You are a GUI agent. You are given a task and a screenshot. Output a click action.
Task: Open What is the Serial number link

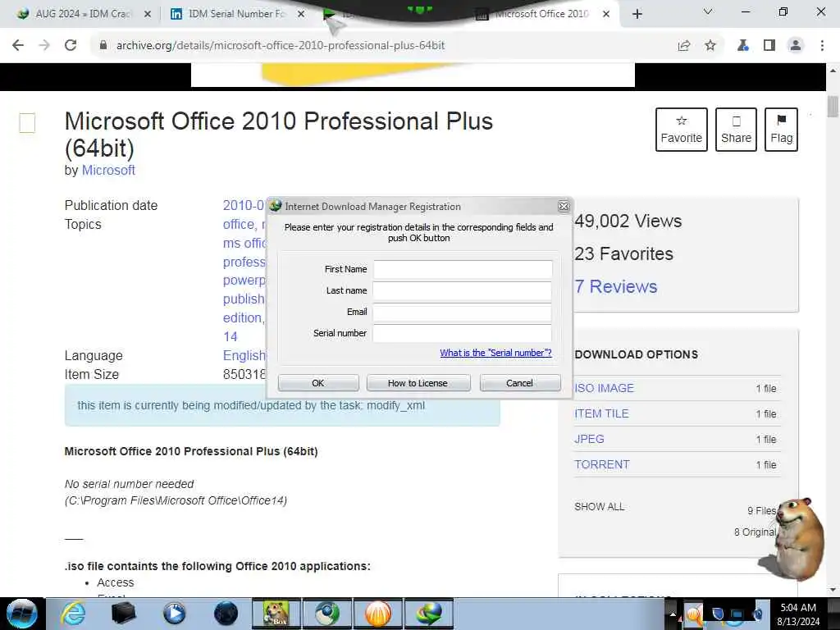click(495, 353)
